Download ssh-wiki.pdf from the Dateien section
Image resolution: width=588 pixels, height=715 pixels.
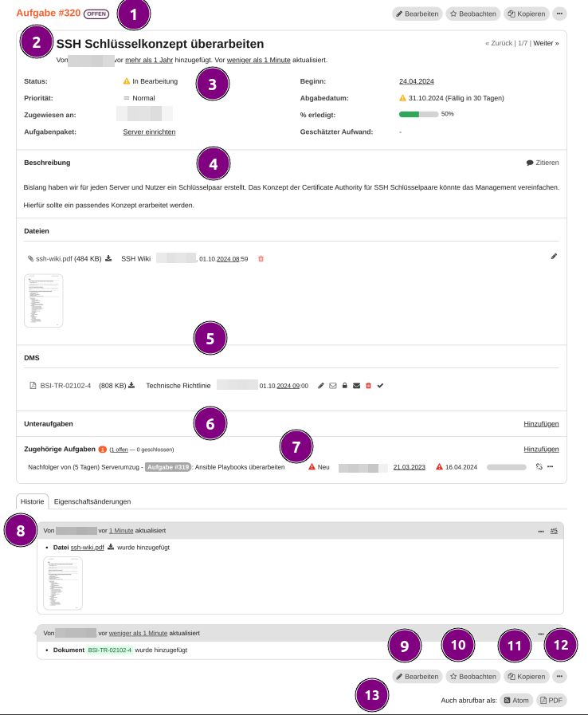tap(108, 258)
